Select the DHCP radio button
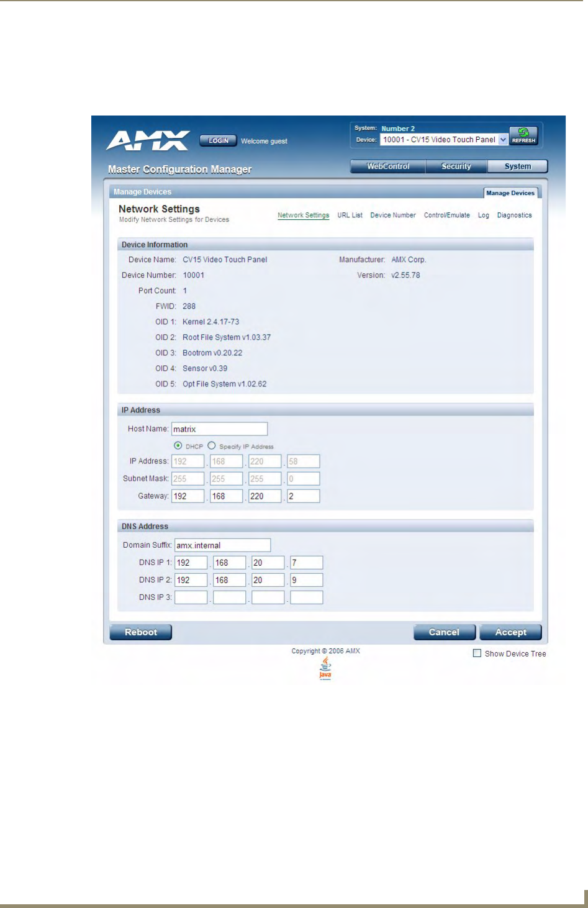This screenshot has height=908, width=588. pyautogui.click(x=178, y=445)
